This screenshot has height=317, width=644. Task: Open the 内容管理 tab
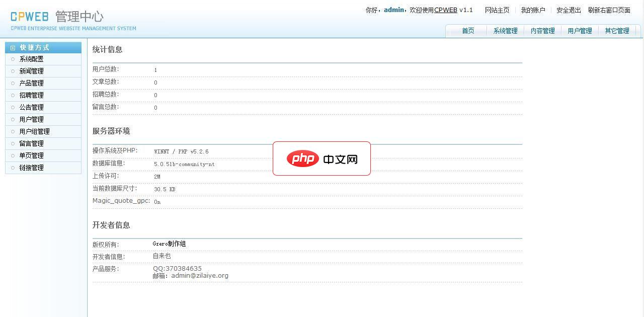coord(542,31)
